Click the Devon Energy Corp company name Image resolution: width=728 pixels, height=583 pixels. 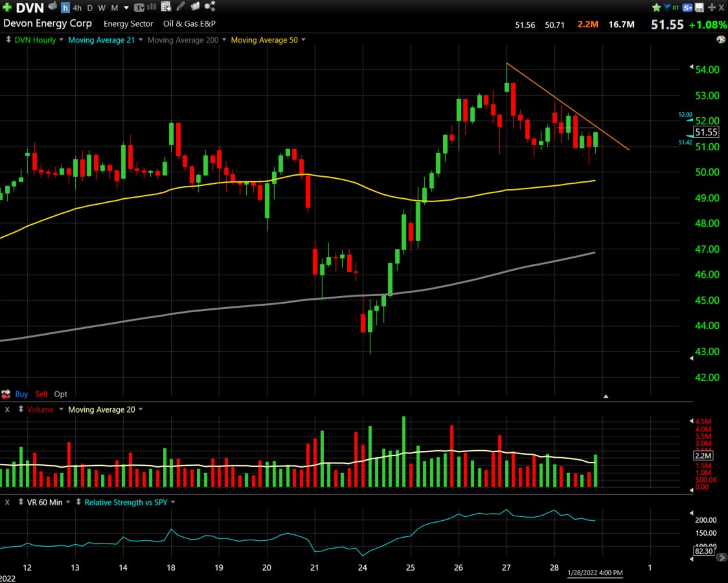(x=47, y=23)
